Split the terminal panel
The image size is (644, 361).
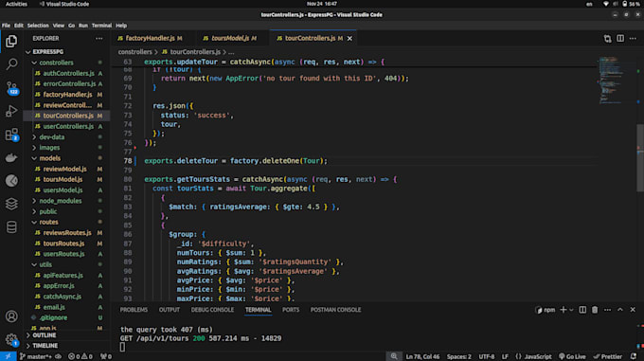pyautogui.click(x=582, y=310)
